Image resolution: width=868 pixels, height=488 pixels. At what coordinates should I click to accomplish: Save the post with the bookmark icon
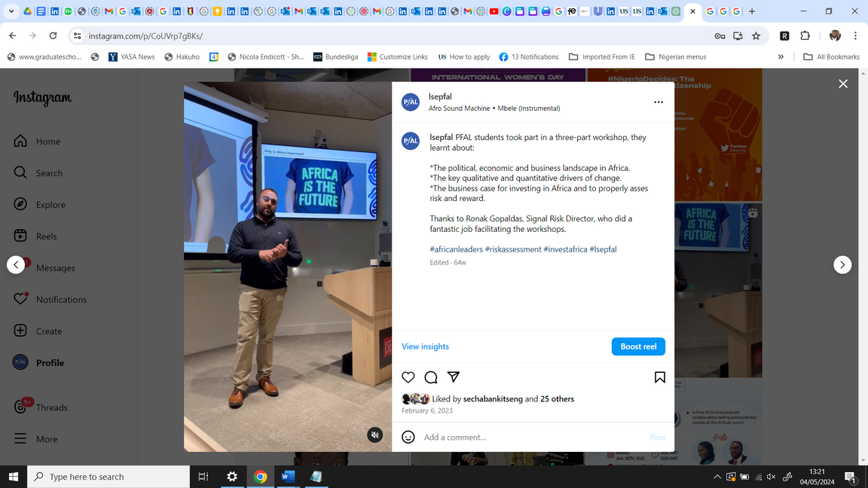click(659, 377)
